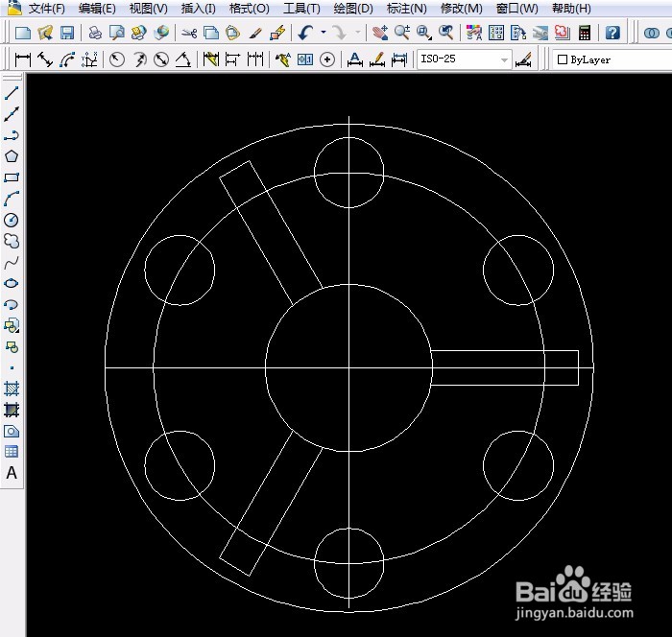Open the 格式(O) menu

[249, 9]
